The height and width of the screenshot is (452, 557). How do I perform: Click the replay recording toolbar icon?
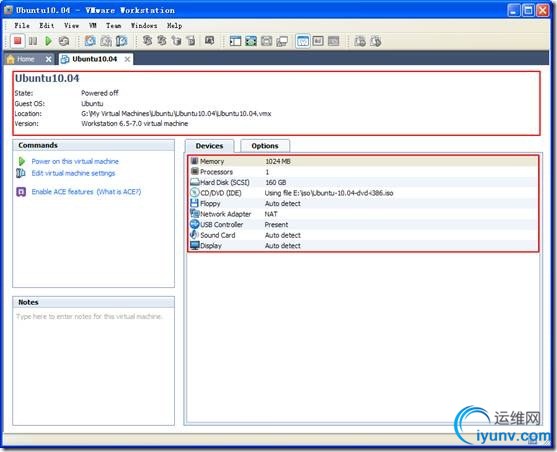pos(375,41)
